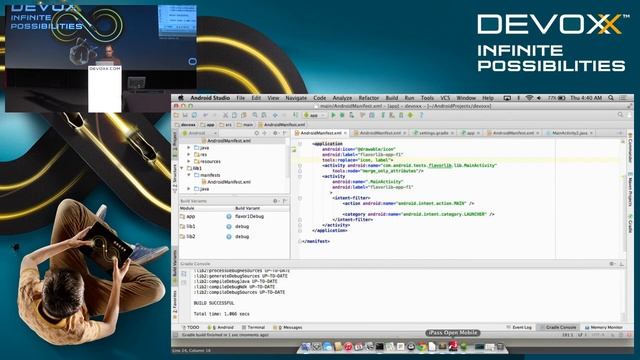Click the Help question mark toolbar icon

pos(421,116)
